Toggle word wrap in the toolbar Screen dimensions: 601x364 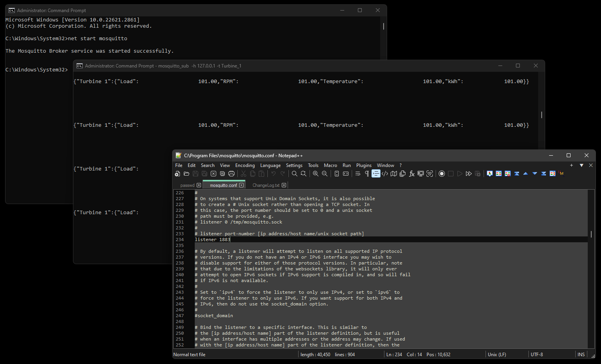tap(358, 174)
